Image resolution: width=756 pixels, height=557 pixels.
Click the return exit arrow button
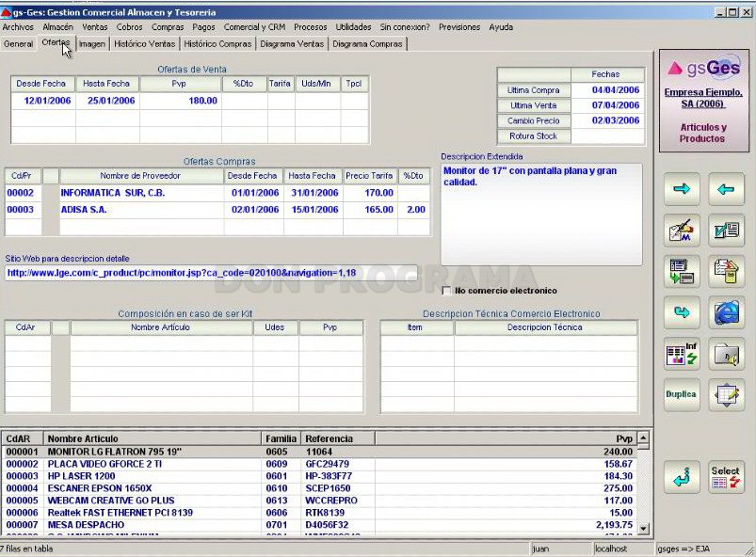point(682,477)
